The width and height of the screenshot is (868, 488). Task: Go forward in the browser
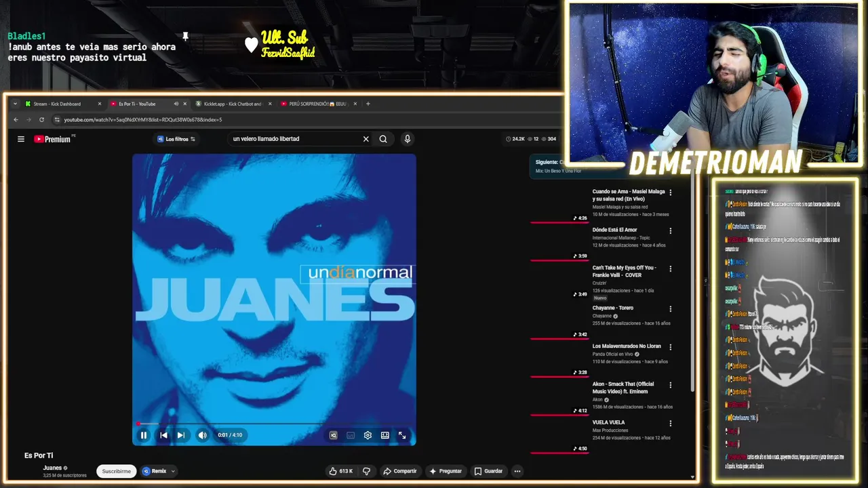click(x=28, y=120)
